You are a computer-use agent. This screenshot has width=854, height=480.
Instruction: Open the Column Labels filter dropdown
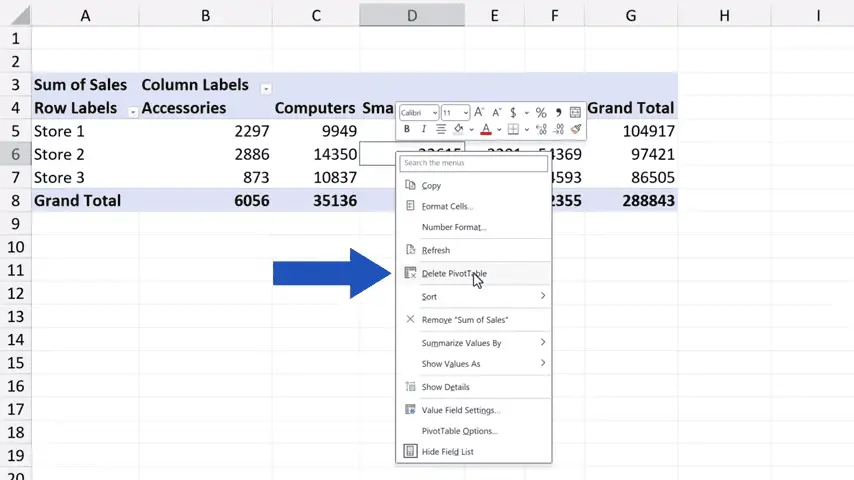[265, 87]
